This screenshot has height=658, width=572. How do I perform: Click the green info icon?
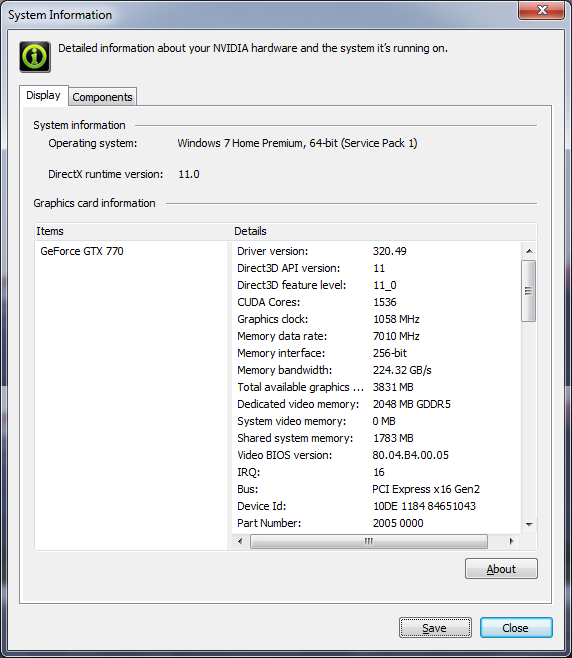click(35, 57)
